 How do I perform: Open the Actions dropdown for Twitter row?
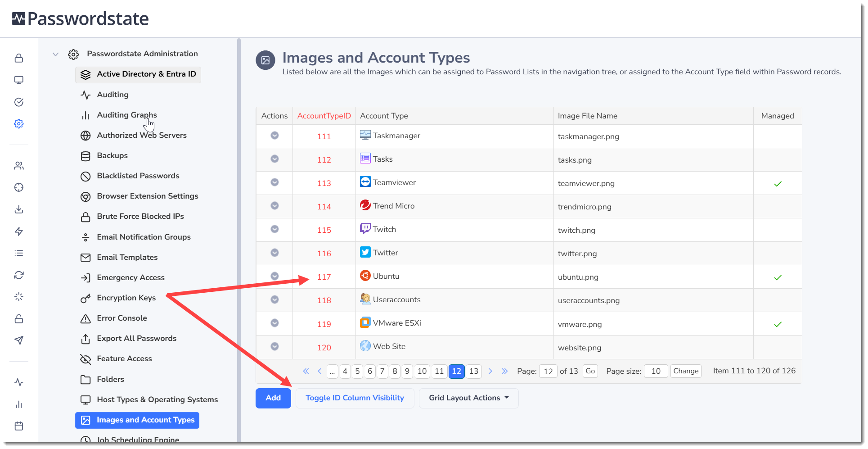(274, 253)
